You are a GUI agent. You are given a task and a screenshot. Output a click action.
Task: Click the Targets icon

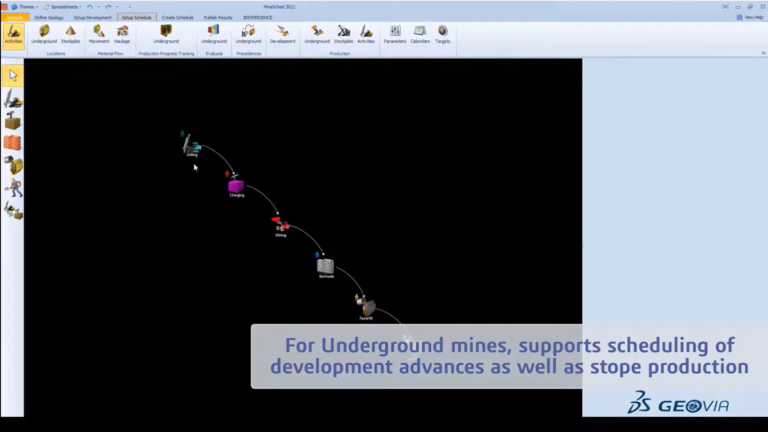pyautogui.click(x=442, y=35)
